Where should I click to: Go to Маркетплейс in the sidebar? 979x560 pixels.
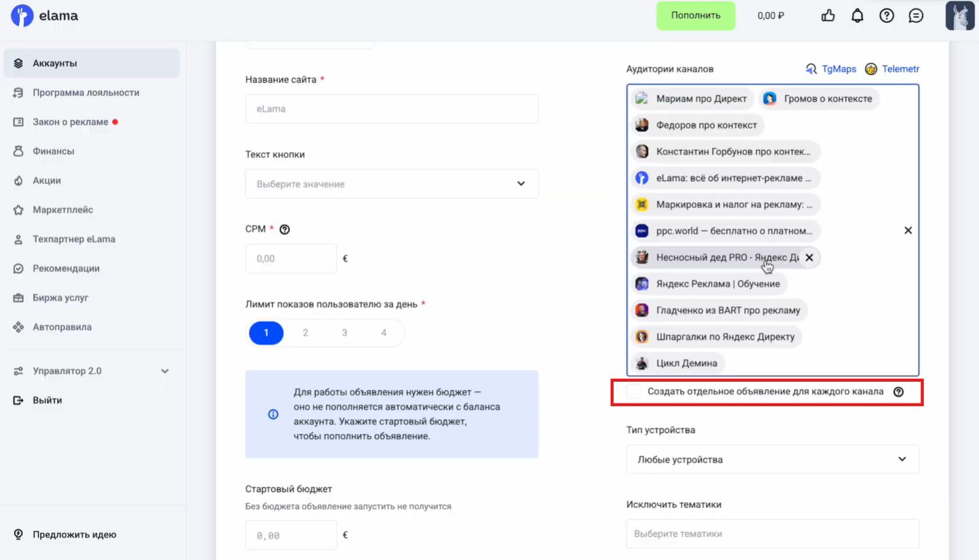click(63, 209)
